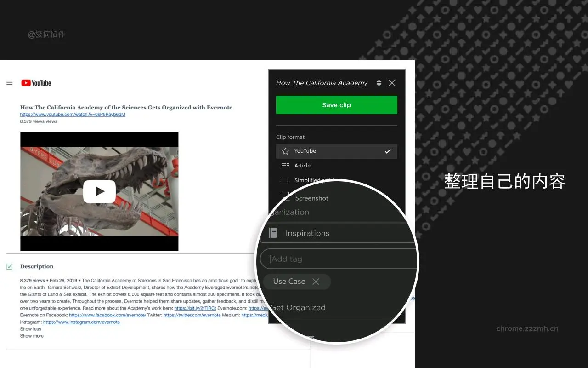588x368 pixels.
Task: Choose the Simplified article format icon
Action: tap(285, 180)
